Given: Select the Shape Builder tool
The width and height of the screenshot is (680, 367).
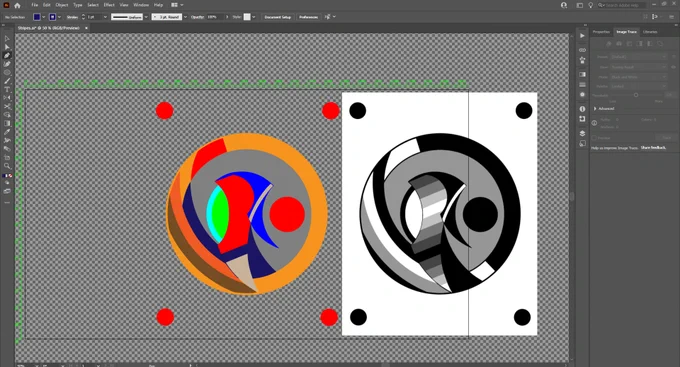Looking at the screenshot, I should pyautogui.click(x=7, y=115).
